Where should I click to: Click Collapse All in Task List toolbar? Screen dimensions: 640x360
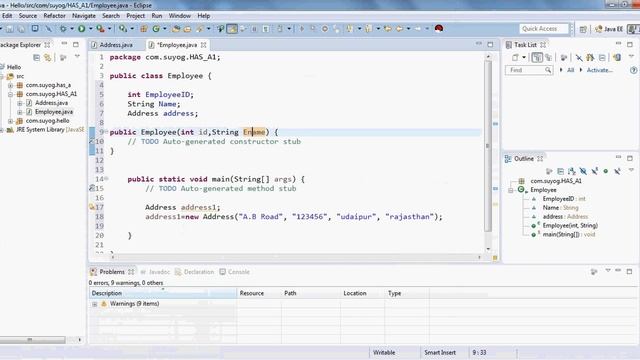pyautogui.click(x=602, y=58)
